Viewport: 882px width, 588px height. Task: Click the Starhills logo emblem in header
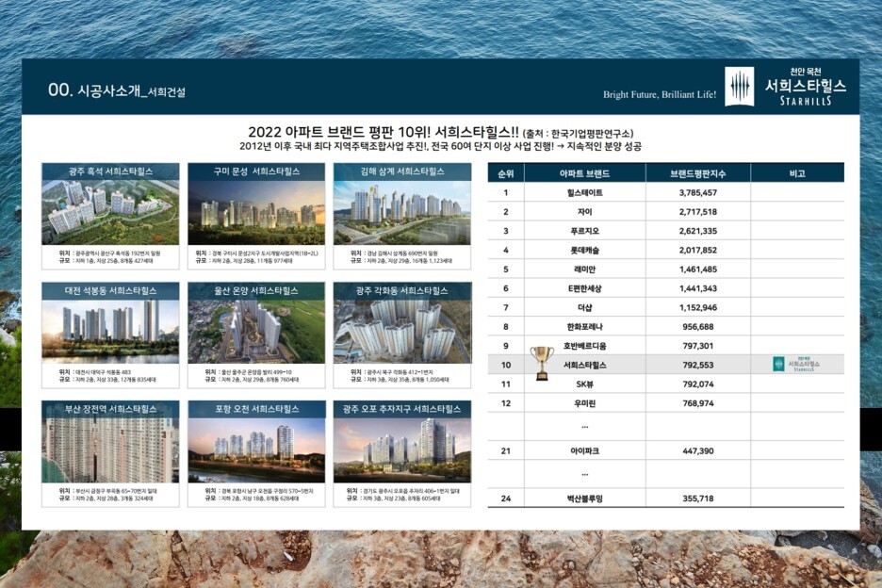click(739, 86)
